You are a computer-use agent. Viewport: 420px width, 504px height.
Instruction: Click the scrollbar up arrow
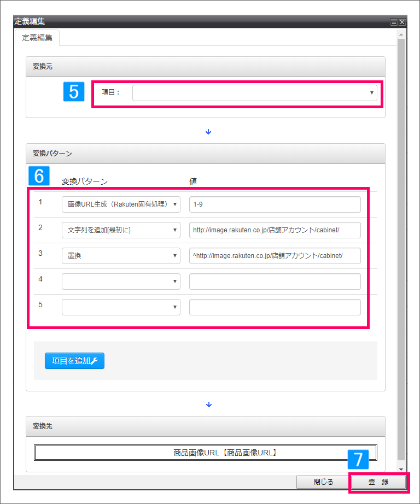[401, 34]
